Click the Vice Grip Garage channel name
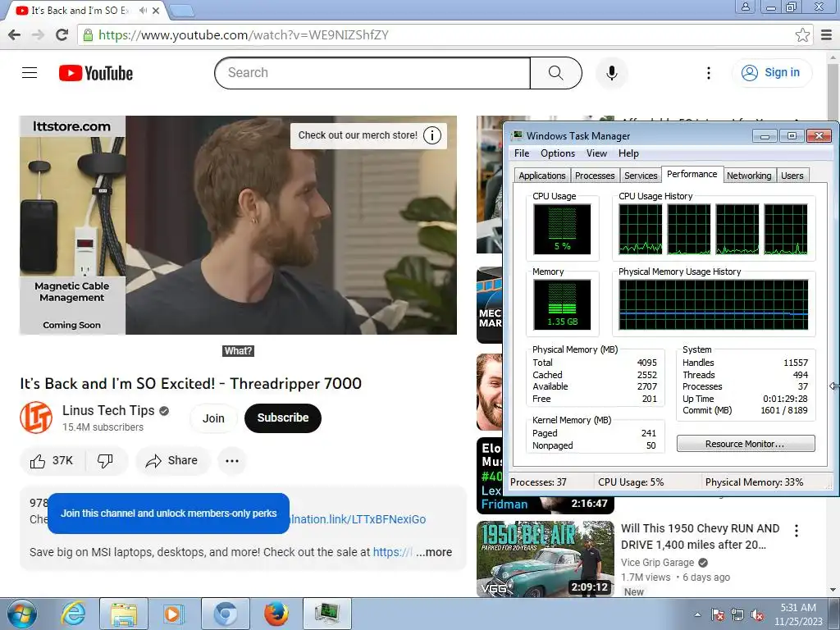 [657, 563]
